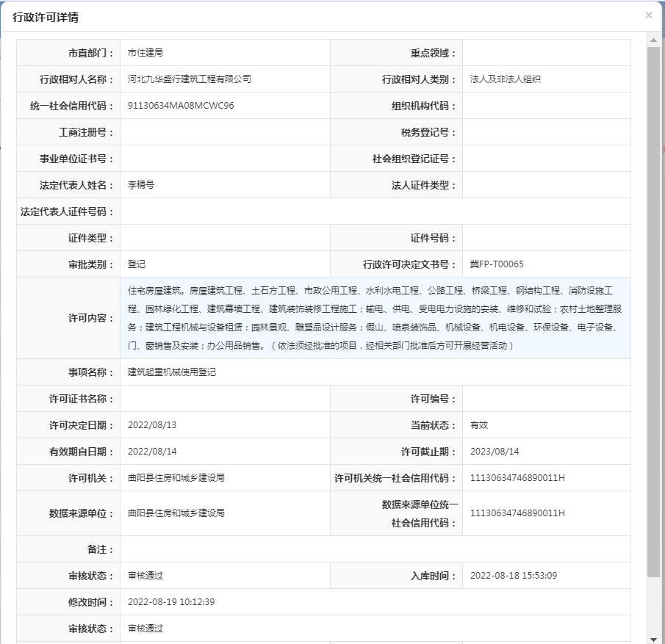Click the 组织机构代码 label
Screen dimensions: 665x644
pos(424,106)
